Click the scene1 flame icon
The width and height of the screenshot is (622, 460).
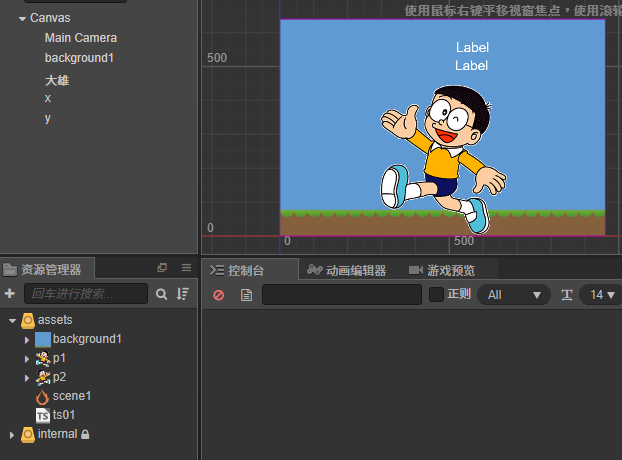click(x=42, y=397)
